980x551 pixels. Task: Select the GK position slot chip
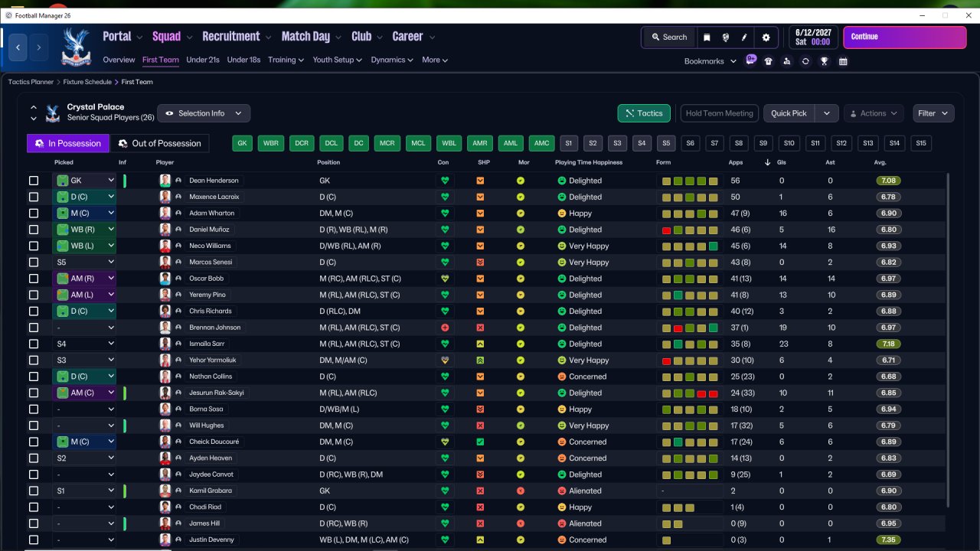point(243,143)
